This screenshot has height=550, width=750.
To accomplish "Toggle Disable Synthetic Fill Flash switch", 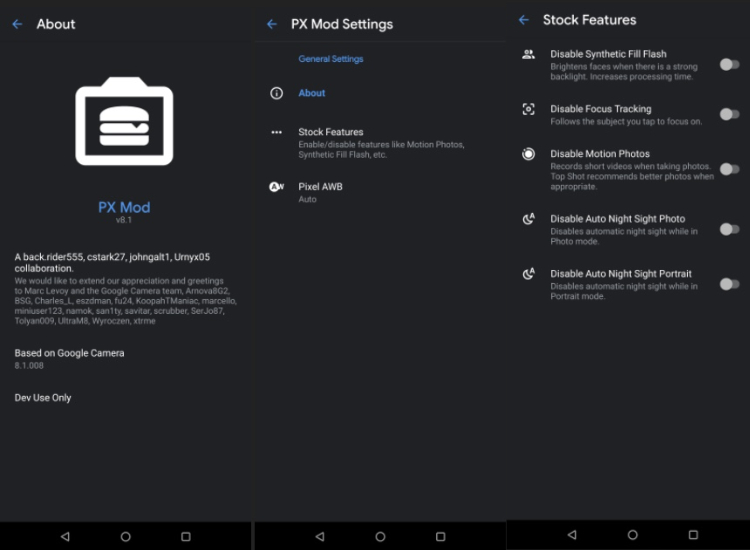I will click(729, 65).
